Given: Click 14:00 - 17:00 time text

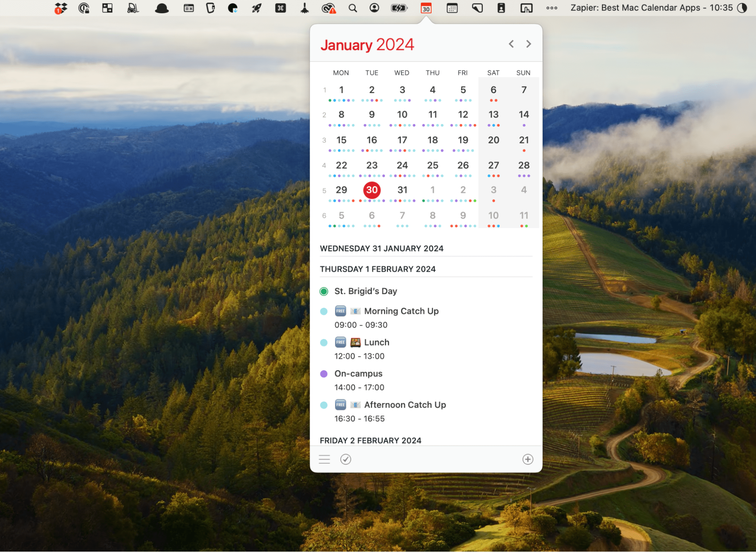Looking at the screenshot, I should coord(359,388).
